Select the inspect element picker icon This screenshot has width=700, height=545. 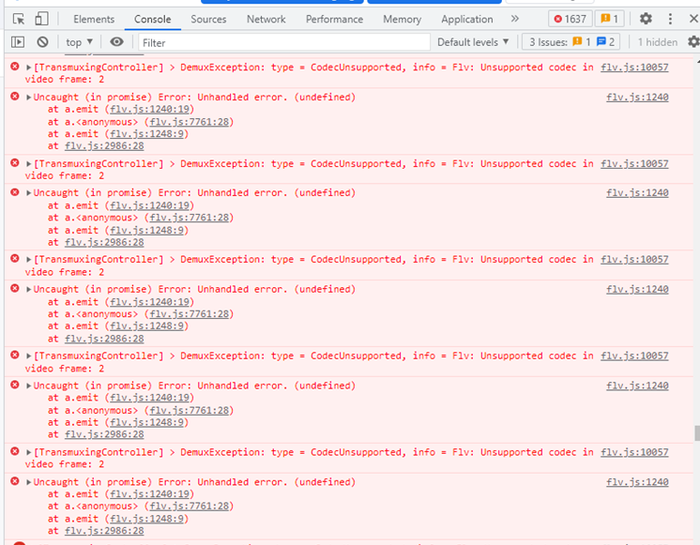[18, 19]
